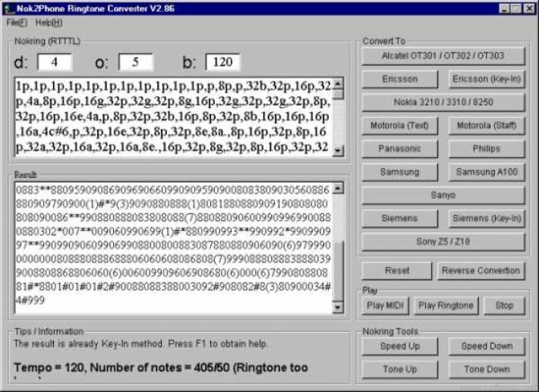Click the Result box scrollbar thumb

pyautogui.click(x=338, y=272)
